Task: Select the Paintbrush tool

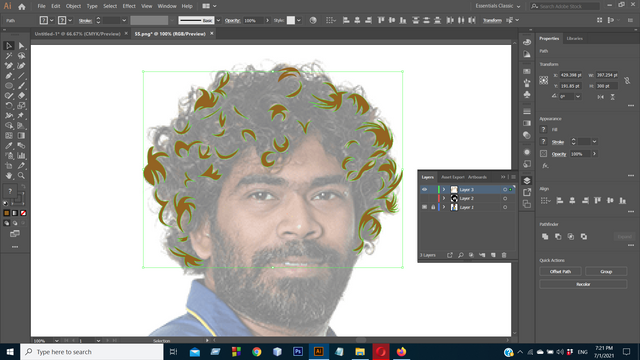Action: click(21, 86)
